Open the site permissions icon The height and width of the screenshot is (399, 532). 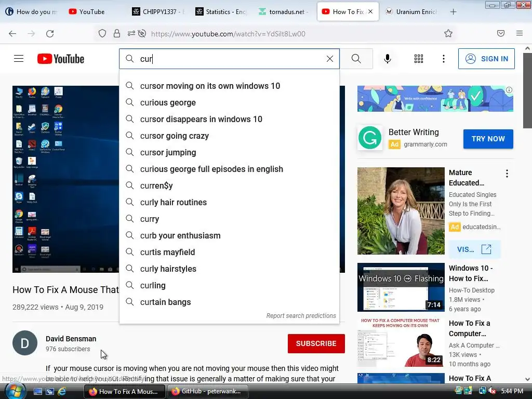[131, 34]
